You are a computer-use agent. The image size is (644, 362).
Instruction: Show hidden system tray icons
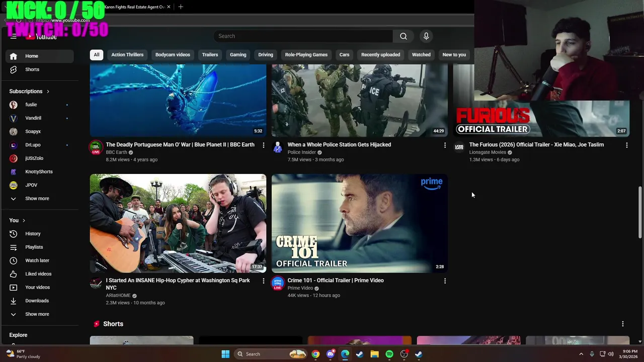coord(581,354)
